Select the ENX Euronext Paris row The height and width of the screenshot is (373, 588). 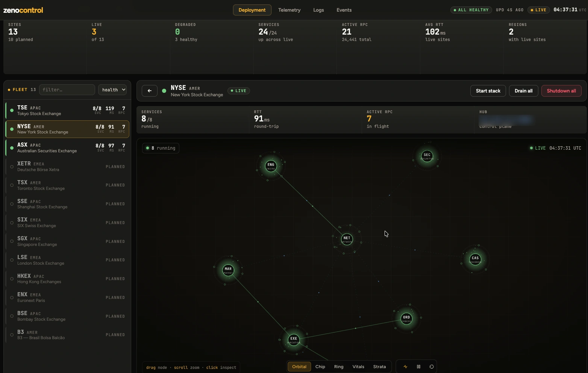click(67, 297)
